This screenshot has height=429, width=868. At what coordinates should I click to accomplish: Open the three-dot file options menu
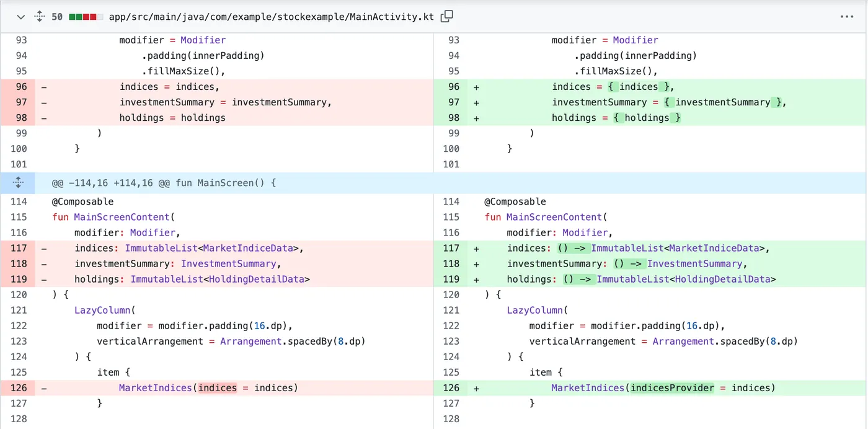point(847,17)
